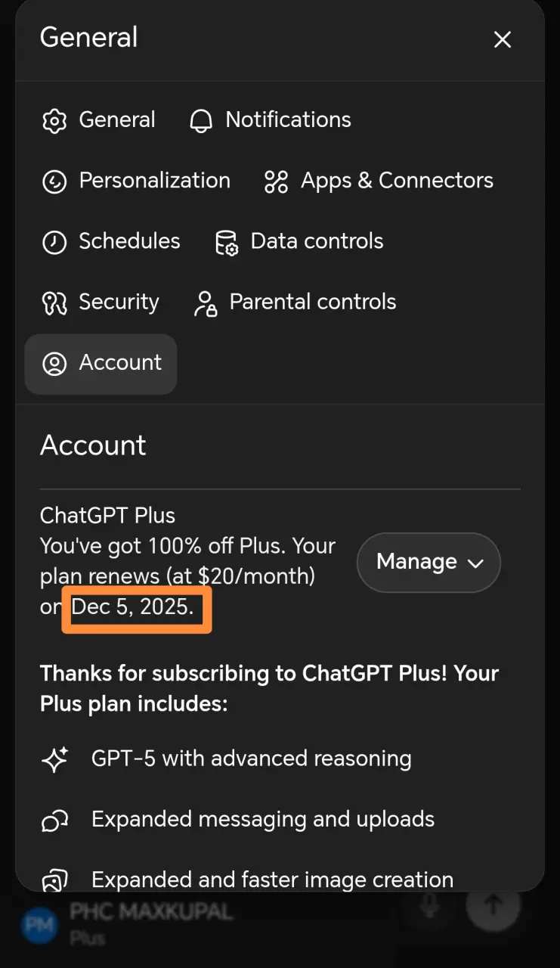Viewport: 560px width, 968px height.
Task: Open the Data controls tab
Action: pyautogui.click(x=299, y=241)
